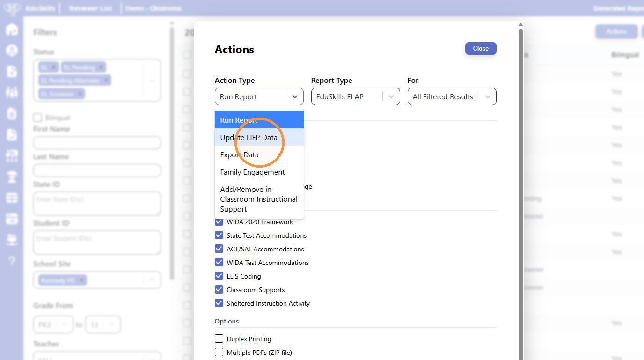The image size is (644, 360).
Task: Uncheck Classroom Supports
Action: click(x=219, y=289)
